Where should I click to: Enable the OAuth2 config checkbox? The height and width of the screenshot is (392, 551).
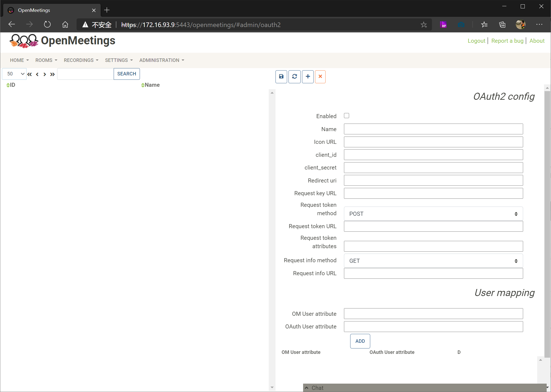click(x=346, y=116)
